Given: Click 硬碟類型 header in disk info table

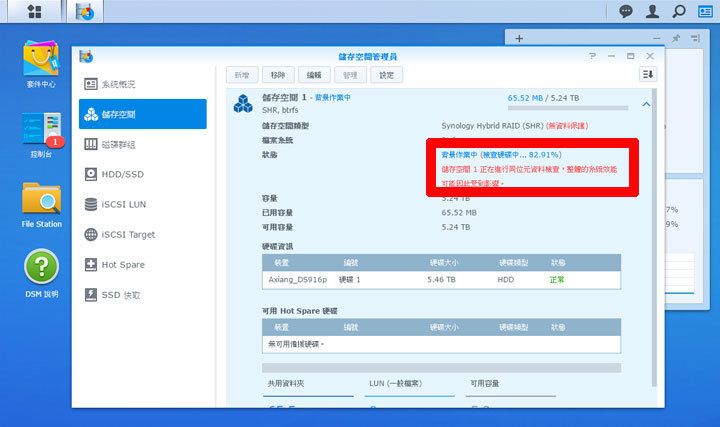Looking at the screenshot, I should click(514, 263).
